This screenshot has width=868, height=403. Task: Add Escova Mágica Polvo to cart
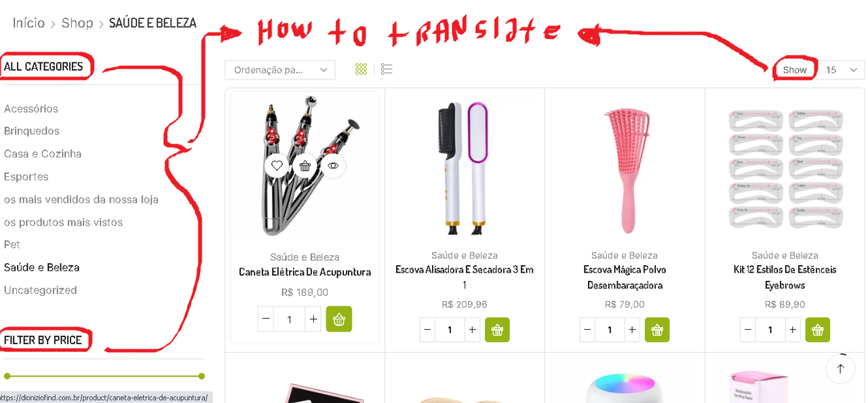click(657, 330)
